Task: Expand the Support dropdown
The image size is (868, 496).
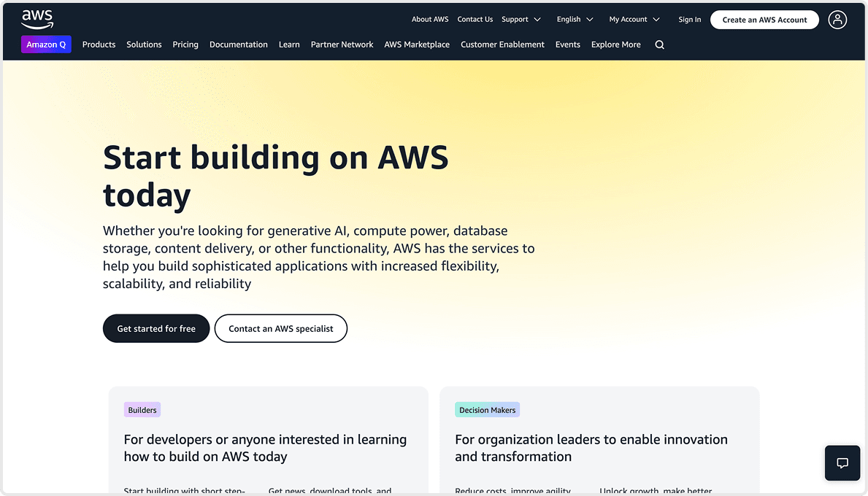Action: (521, 20)
